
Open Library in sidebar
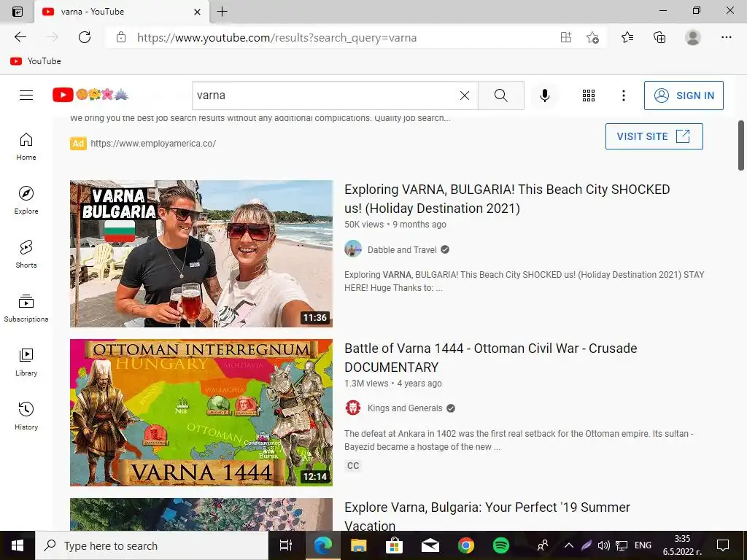click(x=26, y=362)
